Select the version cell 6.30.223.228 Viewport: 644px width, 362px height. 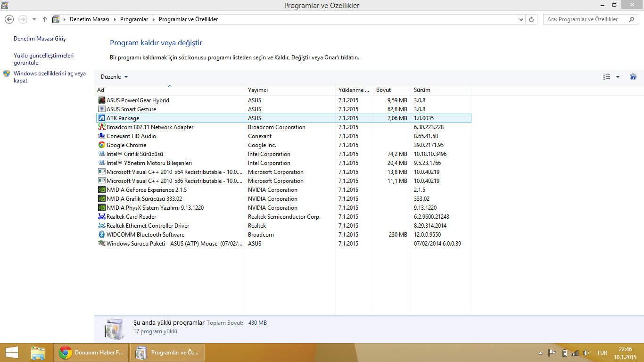click(x=429, y=127)
